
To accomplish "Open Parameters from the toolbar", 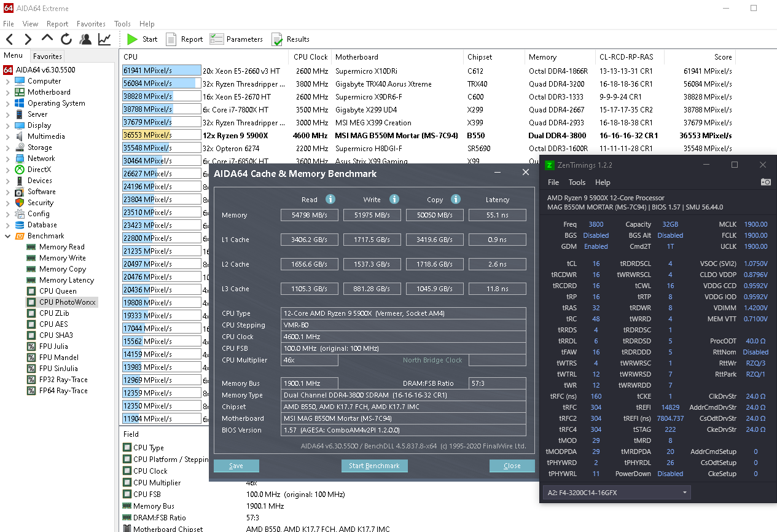I will 236,39.
